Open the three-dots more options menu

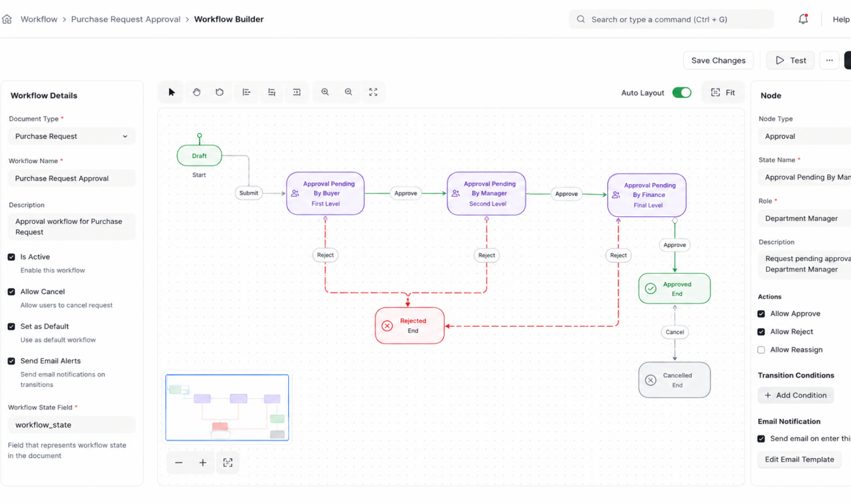pos(830,61)
